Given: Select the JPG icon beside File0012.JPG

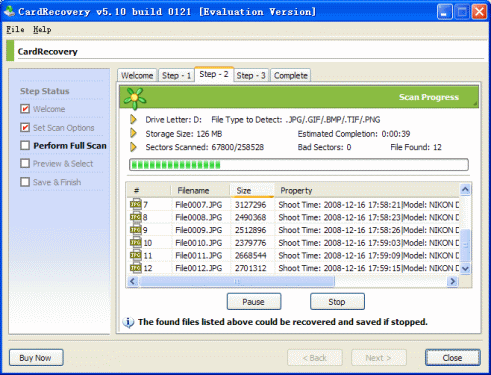Looking at the screenshot, I should pos(135,268).
